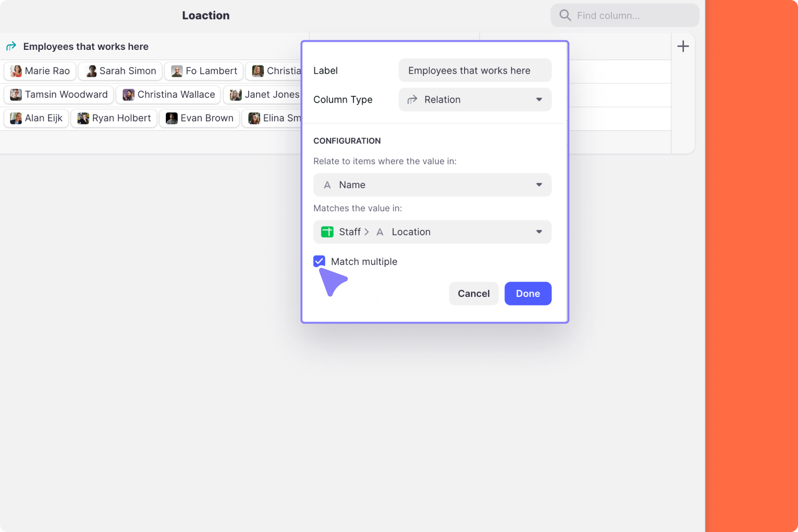Click Evan Brown's avatar chip
Viewport: 798px width, 532px height.
[199, 118]
